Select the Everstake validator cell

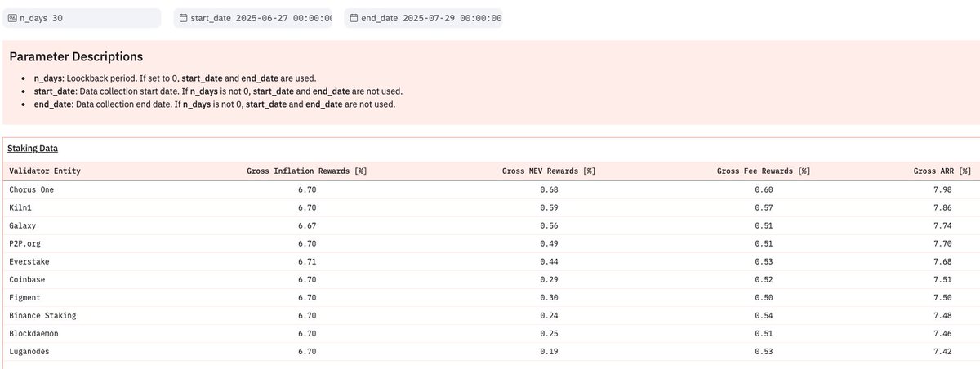(x=29, y=261)
